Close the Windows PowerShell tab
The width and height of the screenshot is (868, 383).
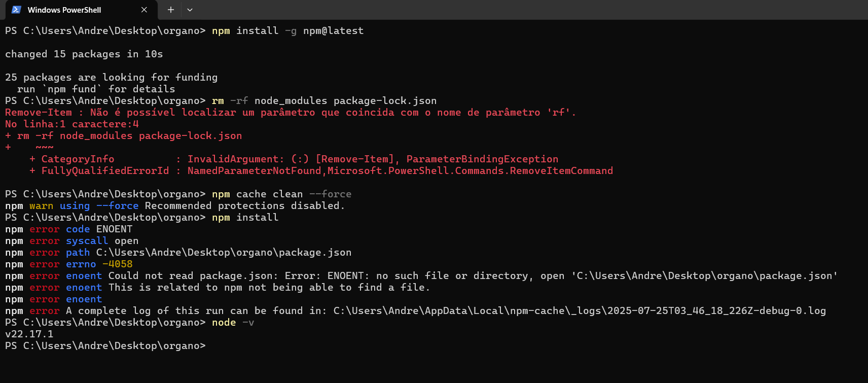tap(144, 10)
